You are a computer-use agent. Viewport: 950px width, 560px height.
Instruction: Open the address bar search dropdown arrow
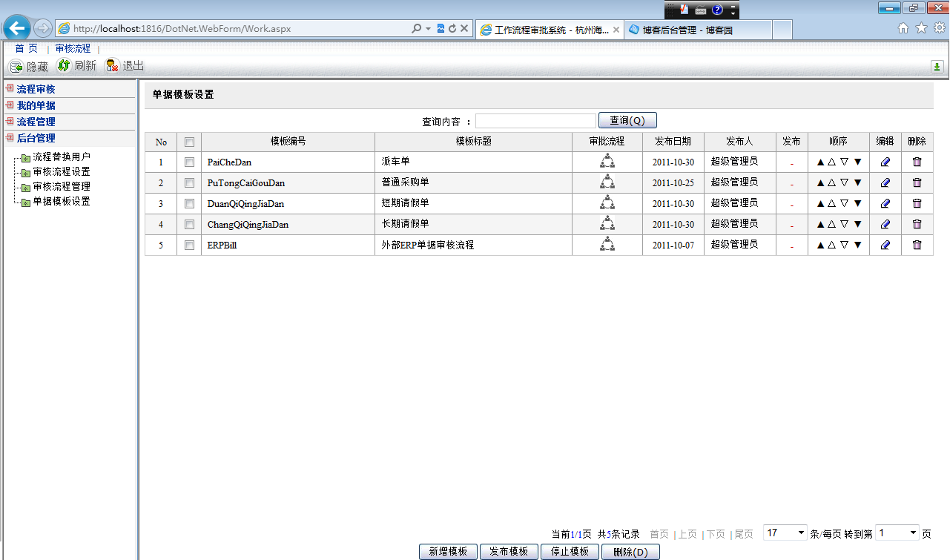pos(428,28)
